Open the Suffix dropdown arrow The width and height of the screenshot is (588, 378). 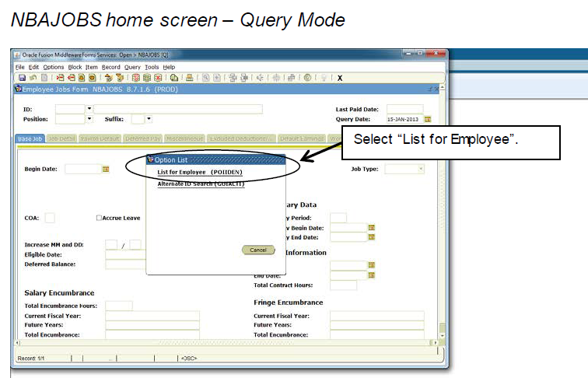(x=149, y=119)
